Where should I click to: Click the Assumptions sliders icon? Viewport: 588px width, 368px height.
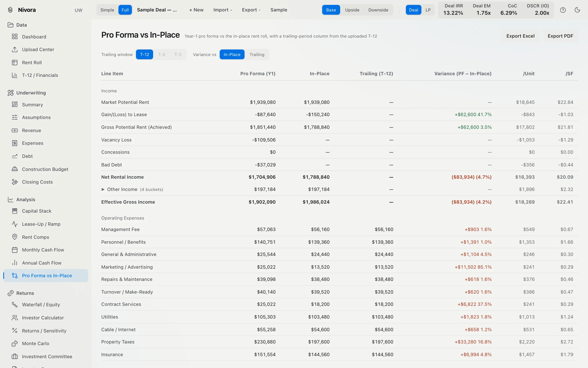tap(14, 117)
